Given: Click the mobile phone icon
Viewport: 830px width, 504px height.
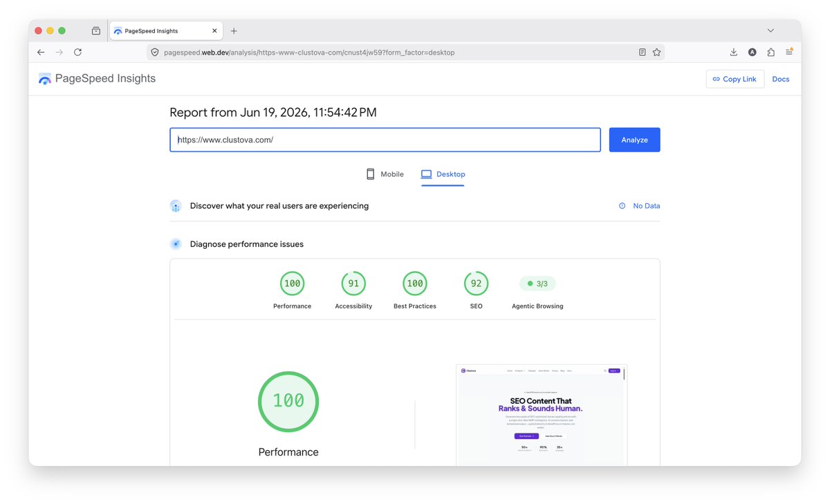Looking at the screenshot, I should tap(370, 174).
